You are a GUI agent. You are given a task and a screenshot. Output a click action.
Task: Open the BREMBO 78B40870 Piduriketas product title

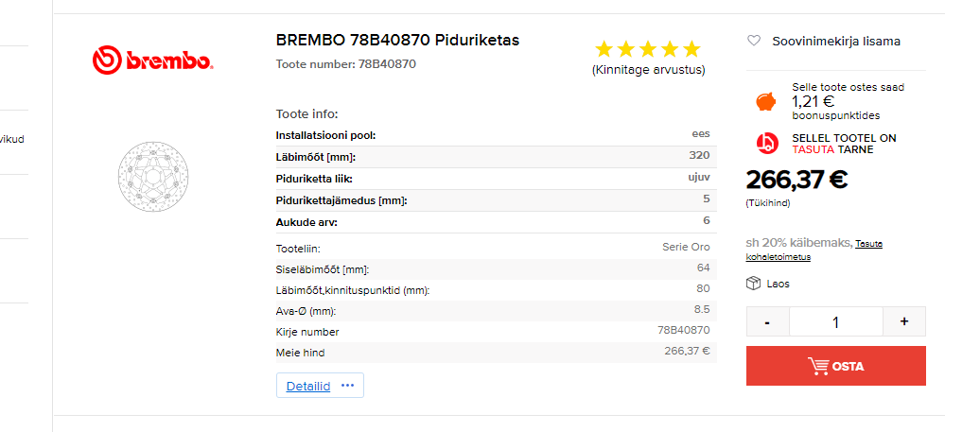click(x=397, y=40)
